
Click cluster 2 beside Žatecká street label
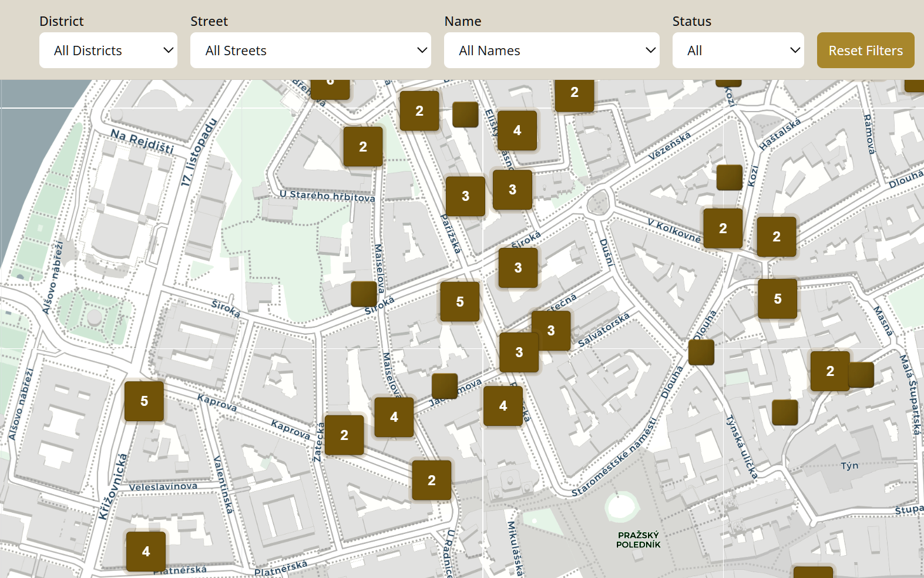[344, 435]
